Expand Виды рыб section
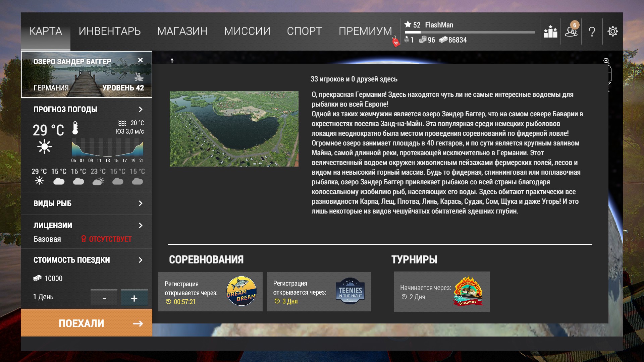Image resolution: width=644 pixels, height=362 pixels. (140, 203)
